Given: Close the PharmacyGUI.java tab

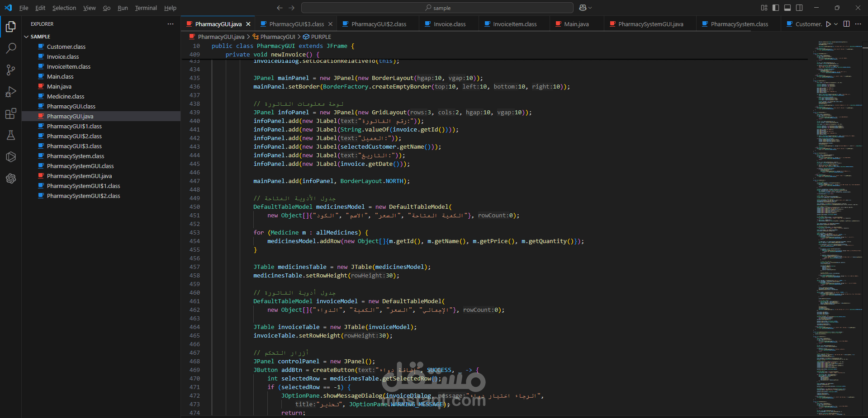Looking at the screenshot, I should (248, 24).
